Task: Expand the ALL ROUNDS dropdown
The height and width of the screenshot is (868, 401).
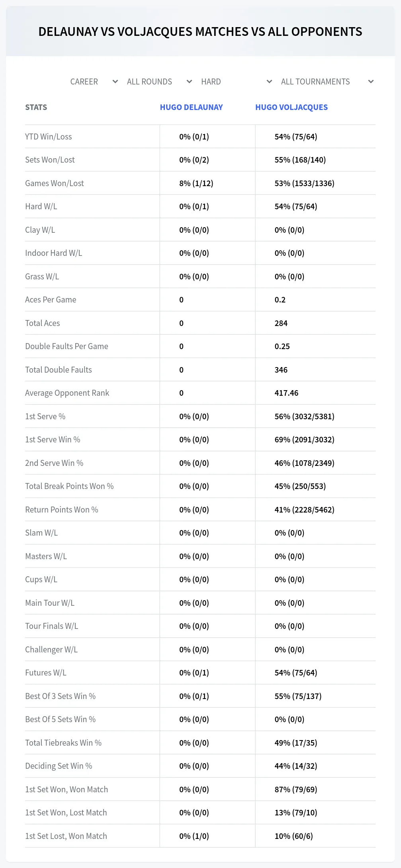Action: tap(159, 82)
